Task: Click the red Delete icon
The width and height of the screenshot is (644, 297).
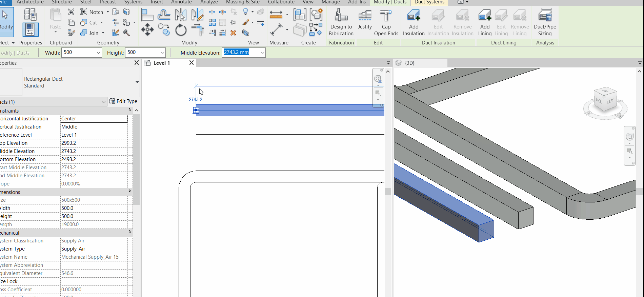Action: (233, 33)
